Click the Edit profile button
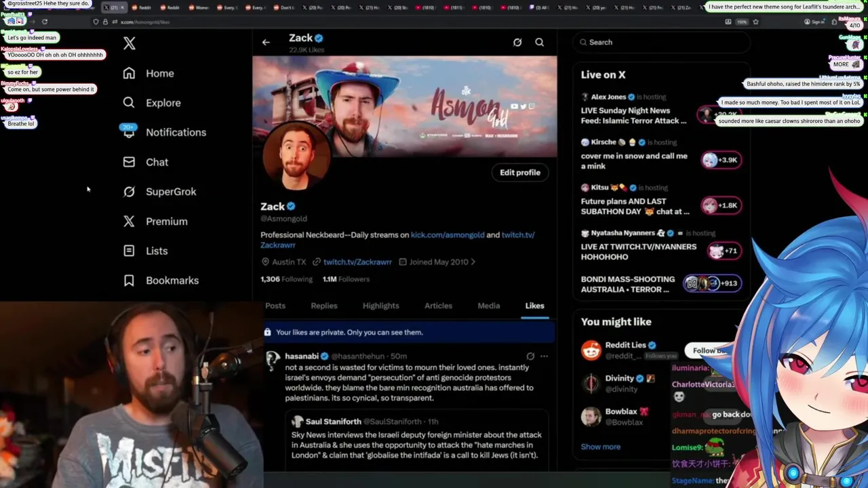Viewport: 868px width, 488px height. coord(520,172)
